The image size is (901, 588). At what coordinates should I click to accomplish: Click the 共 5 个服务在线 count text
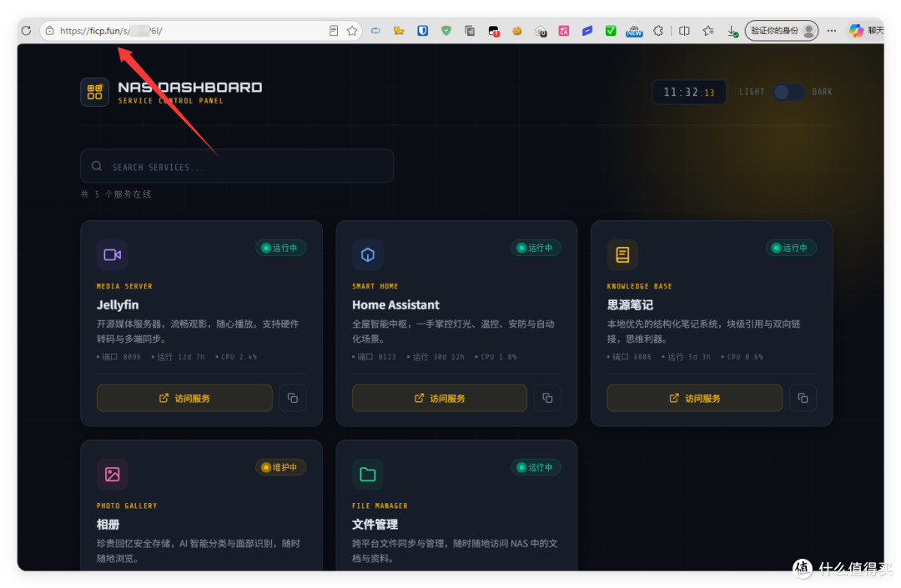[x=116, y=194]
